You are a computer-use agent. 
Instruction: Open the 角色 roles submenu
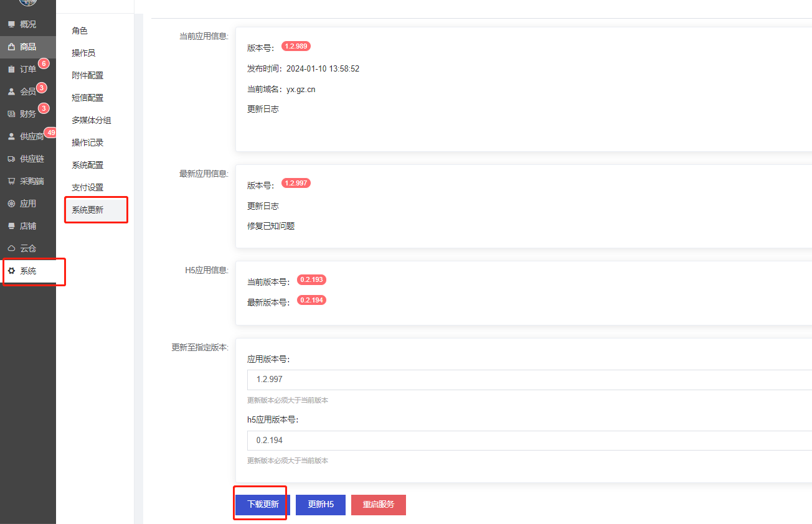[80, 30]
